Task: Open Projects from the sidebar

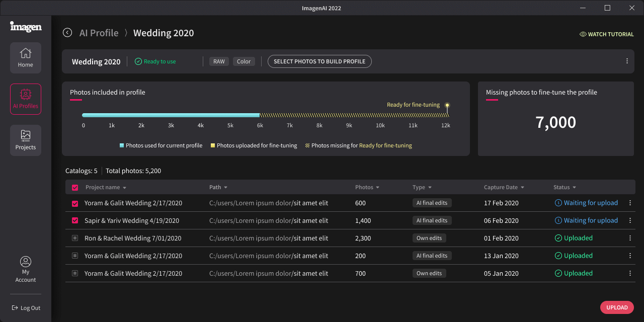Action: 26,140
